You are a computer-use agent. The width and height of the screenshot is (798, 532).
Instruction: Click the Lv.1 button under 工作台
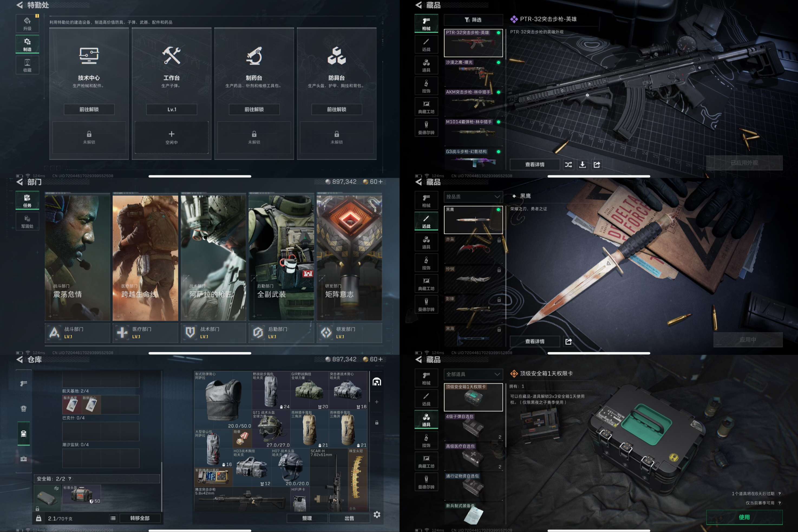tap(172, 109)
